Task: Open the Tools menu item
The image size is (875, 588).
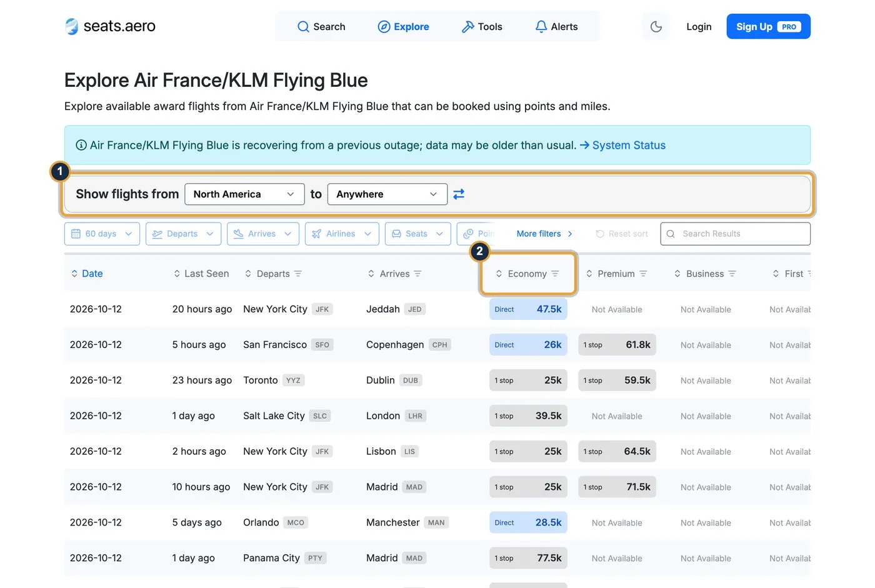Action: (482, 27)
